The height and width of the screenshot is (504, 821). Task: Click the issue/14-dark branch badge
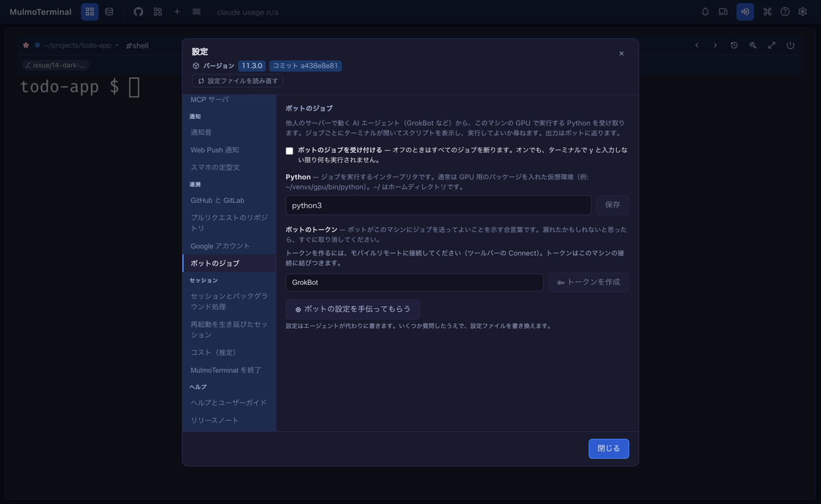coord(56,65)
